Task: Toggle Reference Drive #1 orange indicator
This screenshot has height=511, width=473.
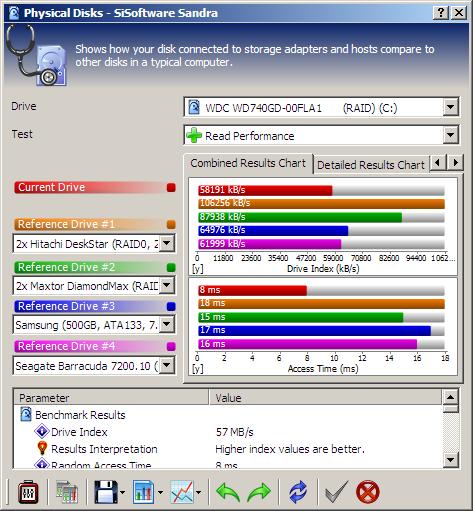Action: [171, 224]
